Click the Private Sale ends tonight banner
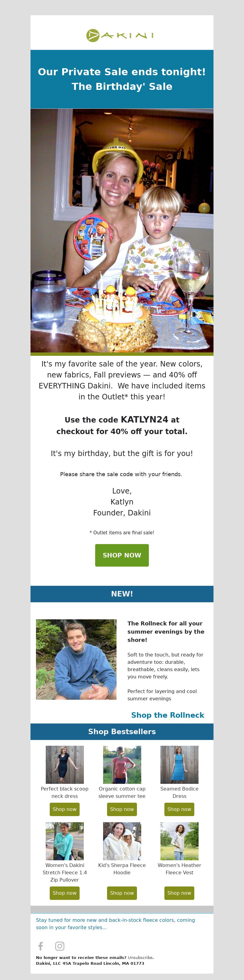Viewport: 244px width, 980px height. click(x=122, y=79)
